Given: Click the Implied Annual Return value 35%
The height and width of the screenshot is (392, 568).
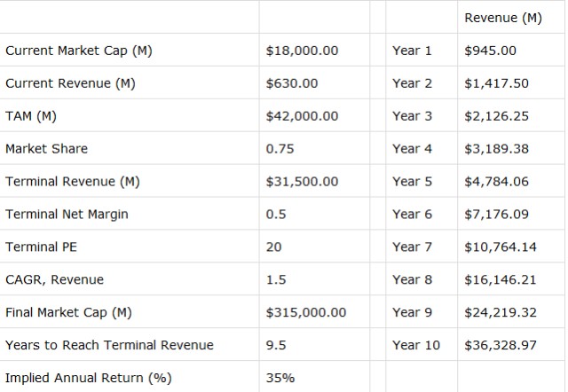Looking at the screenshot, I should coord(280,378).
